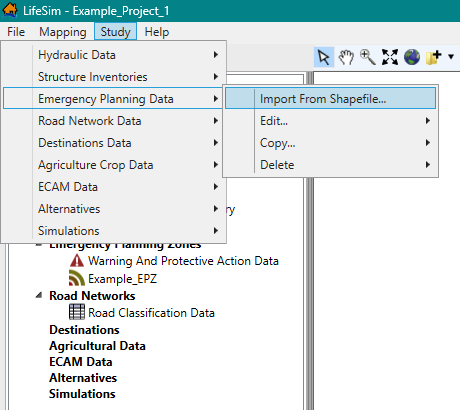This screenshot has height=410, width=460.
Task: Open dropdown arrow beside add layer icon
Action: click(451, 57)
